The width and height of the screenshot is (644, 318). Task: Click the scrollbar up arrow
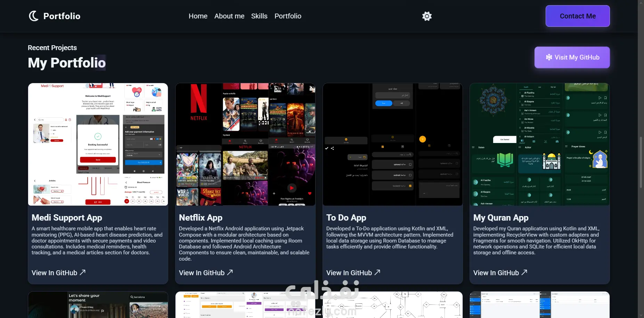[641, 2]
